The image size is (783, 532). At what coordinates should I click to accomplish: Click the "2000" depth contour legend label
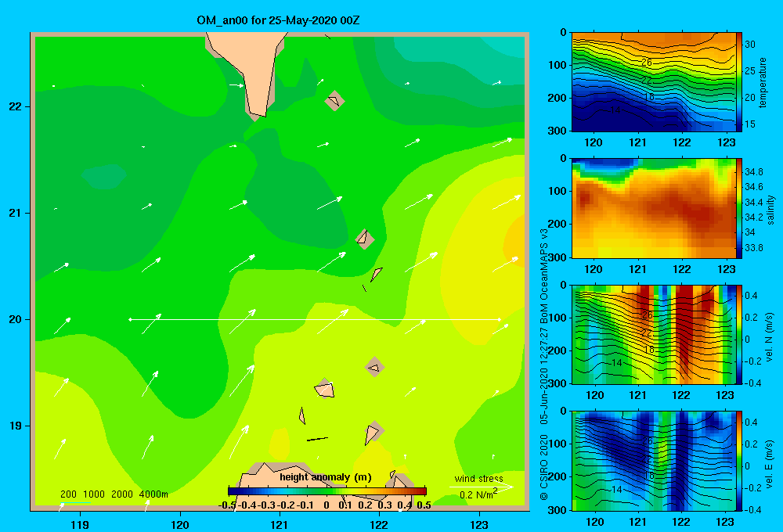(x=122, y=494)
